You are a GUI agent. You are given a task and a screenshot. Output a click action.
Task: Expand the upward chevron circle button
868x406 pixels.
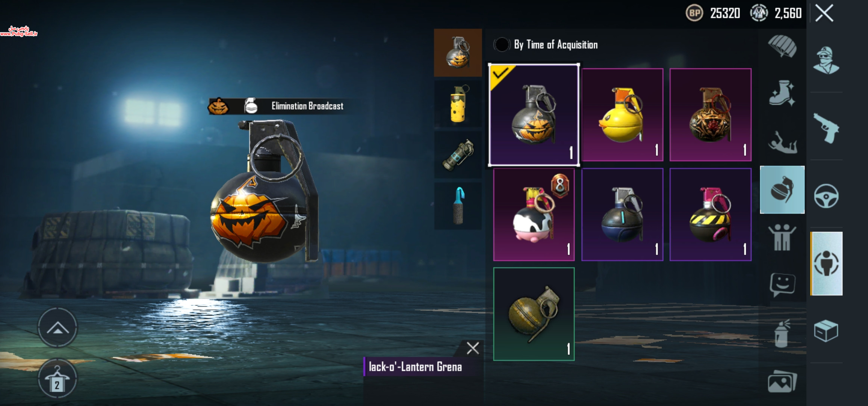click(x=57, y=327)
